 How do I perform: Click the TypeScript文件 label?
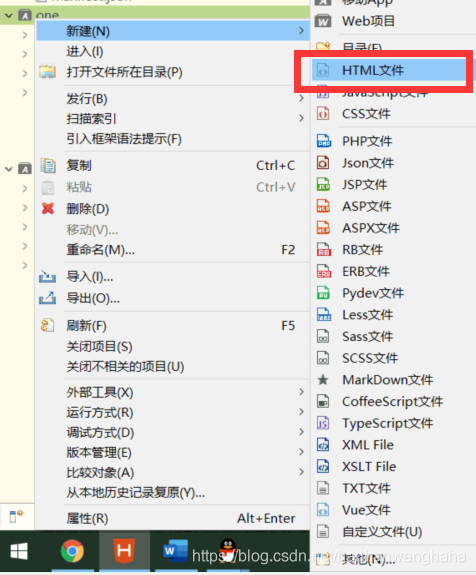pos(388,423)
